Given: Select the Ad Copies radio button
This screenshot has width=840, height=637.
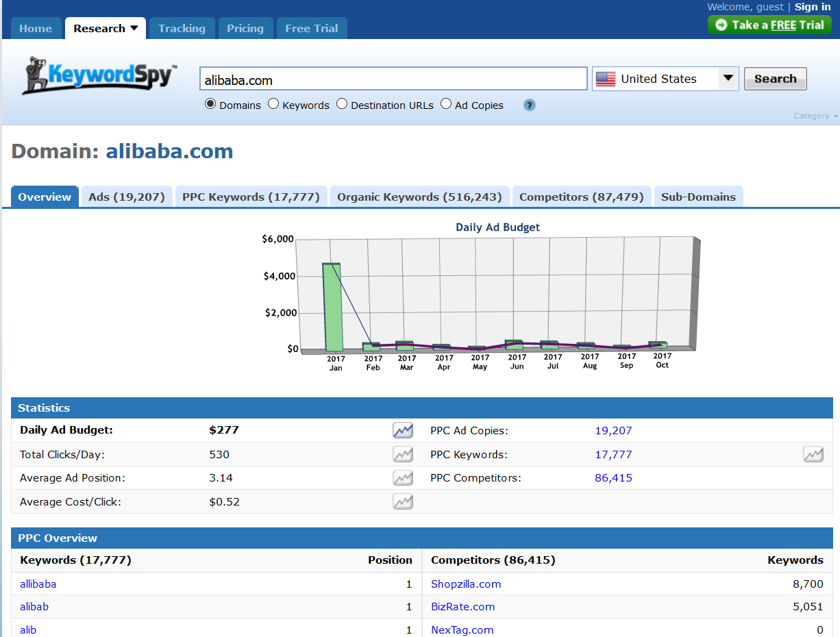Looking at the screenshot, I should (x=446, y=104).
